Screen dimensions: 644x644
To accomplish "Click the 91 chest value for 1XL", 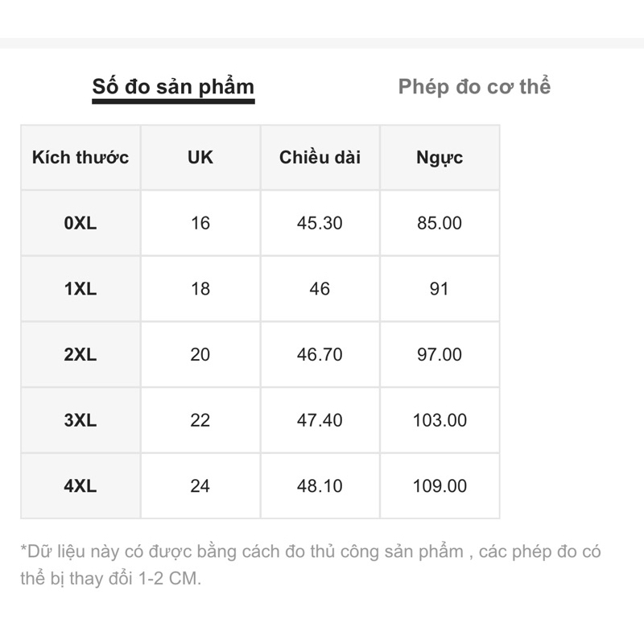I will tap(440, 289).
